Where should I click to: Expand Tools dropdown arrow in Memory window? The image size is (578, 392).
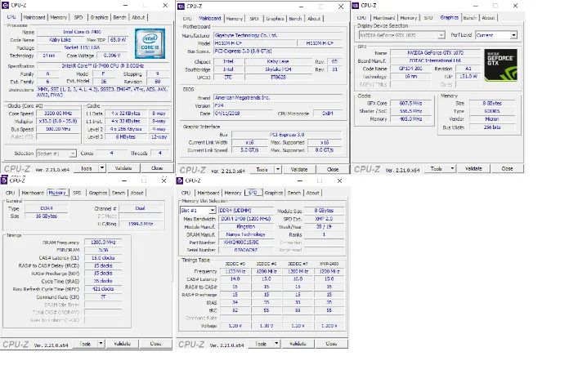tap(101, 344)
